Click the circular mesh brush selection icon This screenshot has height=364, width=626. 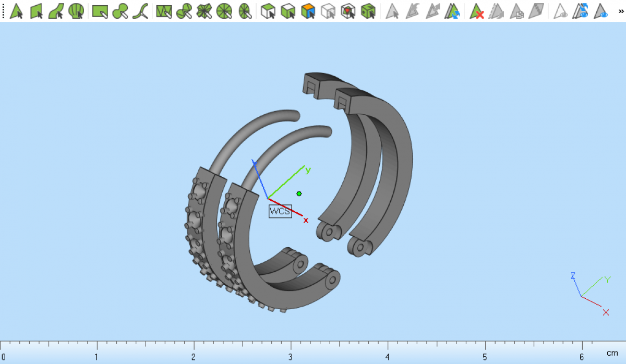pyautogui.click(x=224, y=11)
